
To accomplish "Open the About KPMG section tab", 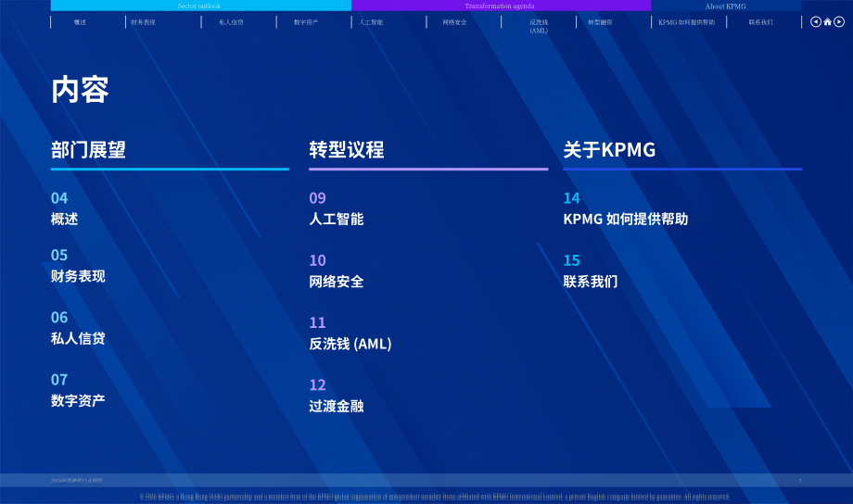I will click(x=726, y=6).
